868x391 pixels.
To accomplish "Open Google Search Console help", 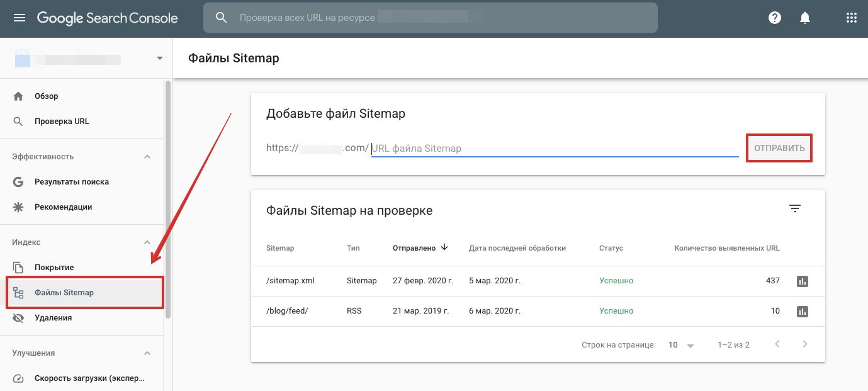I will [x=774, y=17].
